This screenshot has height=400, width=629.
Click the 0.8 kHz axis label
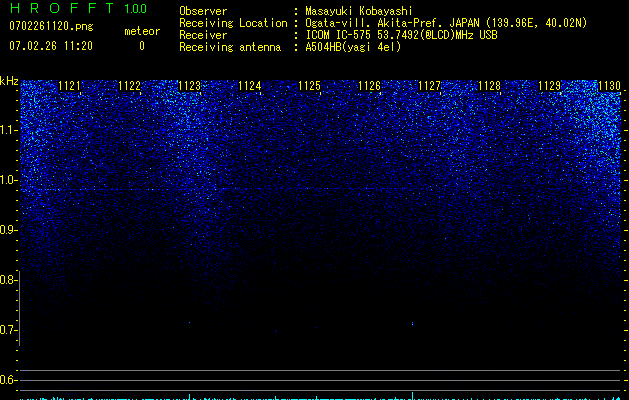[8, 280]
